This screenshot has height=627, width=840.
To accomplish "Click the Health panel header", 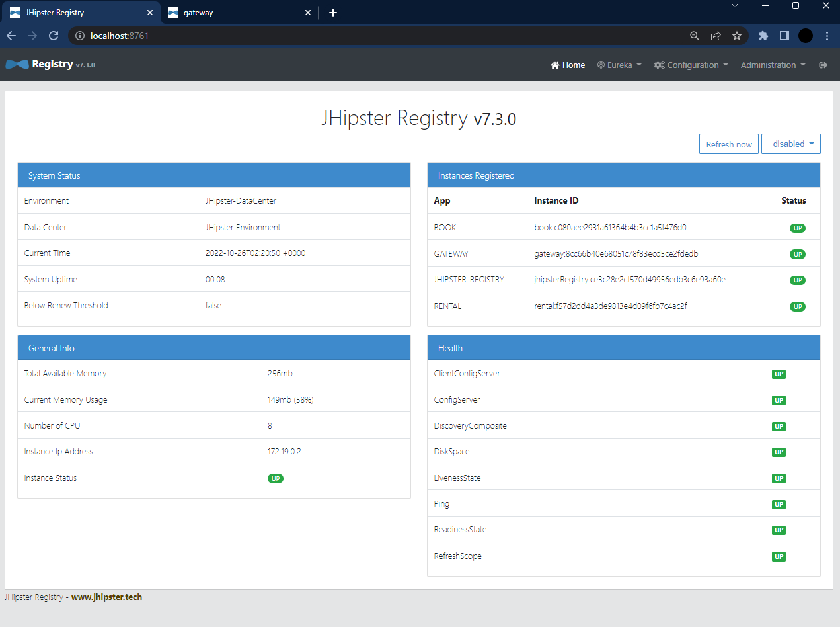I will [x=624, y=348].
